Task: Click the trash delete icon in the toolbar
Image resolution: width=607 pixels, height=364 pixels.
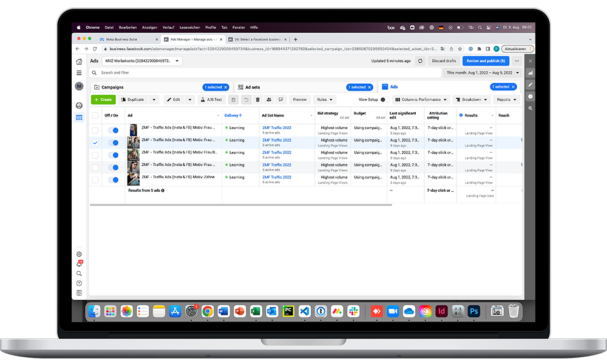Action: 257,99
